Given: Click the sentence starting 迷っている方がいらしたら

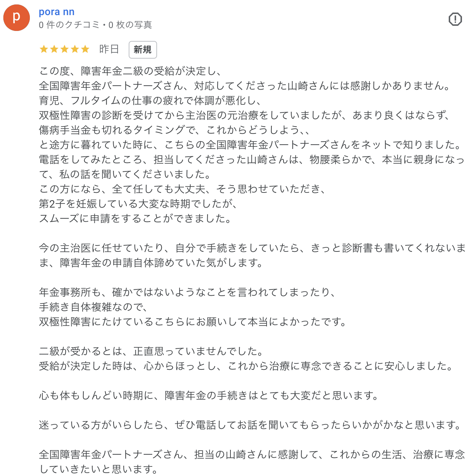Looking at the screenshot, I should coord(250,425).
